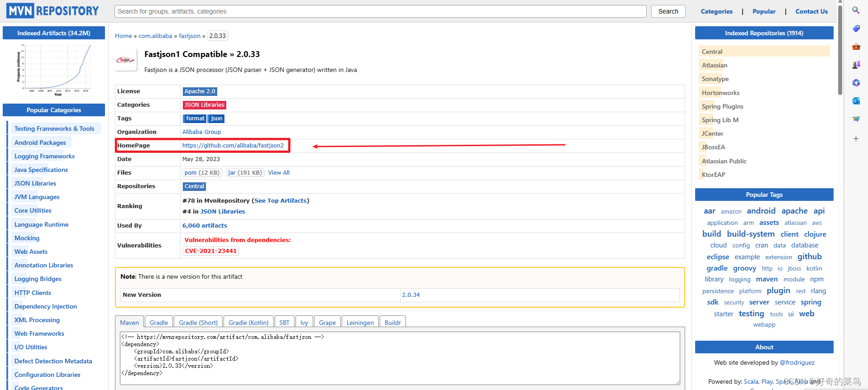
Task: Open the Edge sidebar search icon
Action: point(856,10)
